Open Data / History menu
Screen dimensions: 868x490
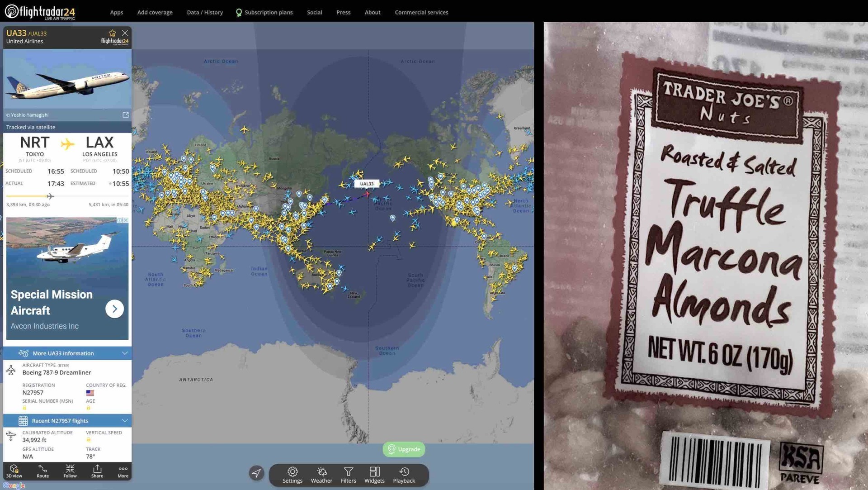click(205, 12)
